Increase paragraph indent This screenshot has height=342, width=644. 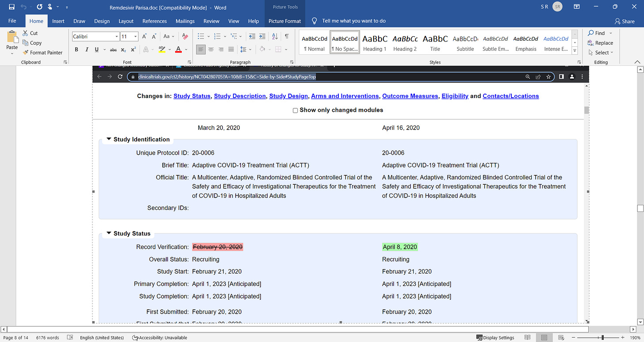click(x=263, y=36)
